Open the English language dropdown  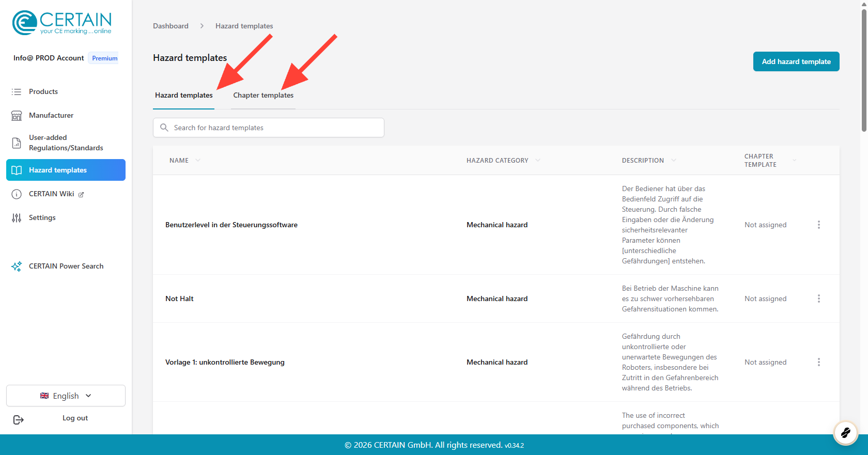click(66, 396)
